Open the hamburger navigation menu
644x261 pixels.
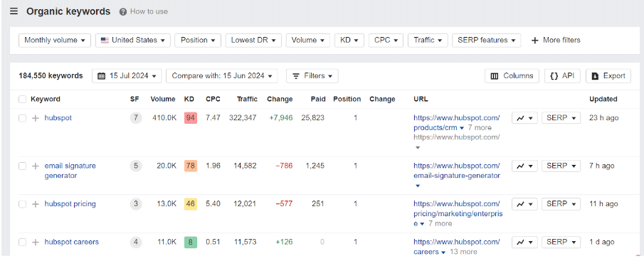pyautogui.click(x=14, y=11)
